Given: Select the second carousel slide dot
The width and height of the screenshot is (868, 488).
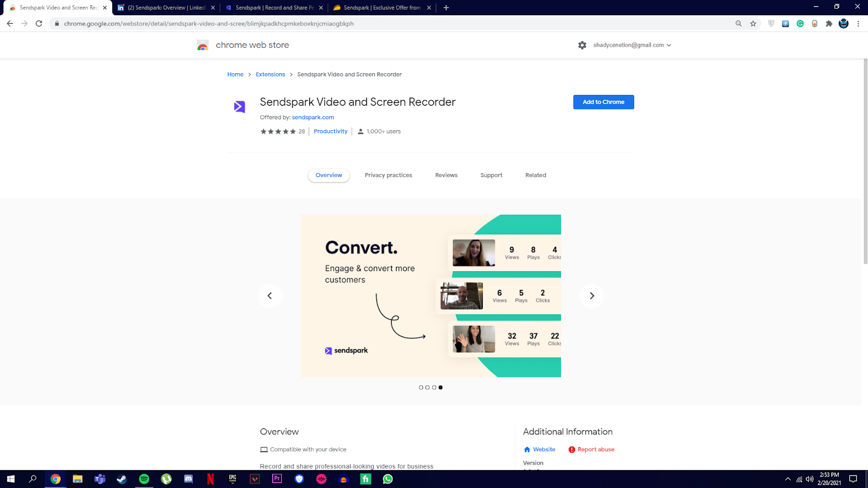Looking at the screenshot, I should pyautogui.click(x=427, y=388).
